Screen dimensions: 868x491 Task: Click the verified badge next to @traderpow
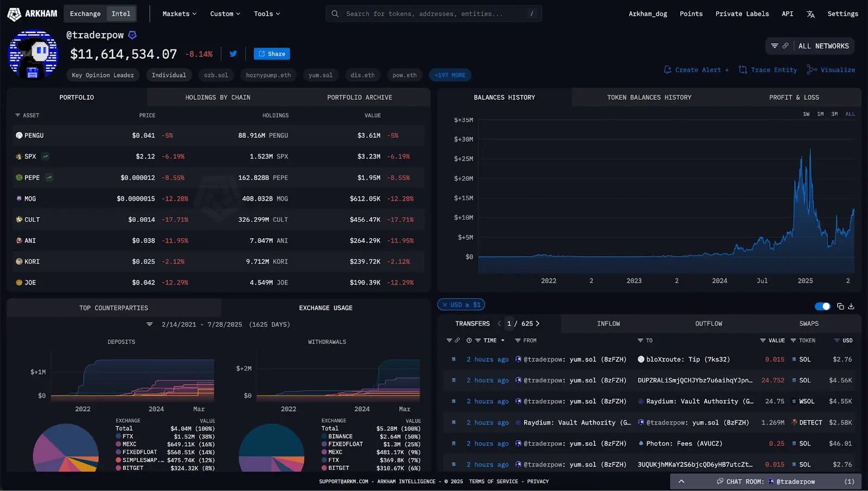[132, 35]
